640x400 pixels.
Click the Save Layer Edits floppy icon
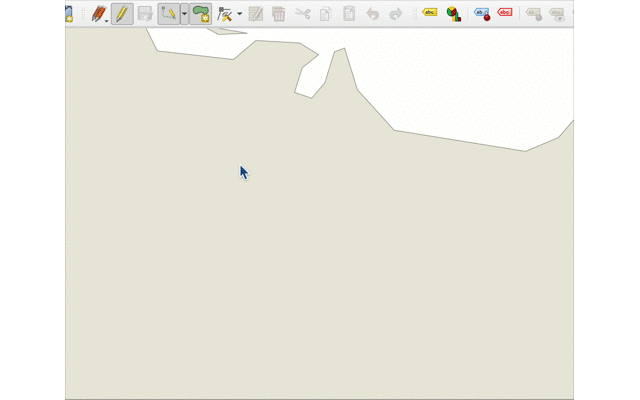[145, 14]
